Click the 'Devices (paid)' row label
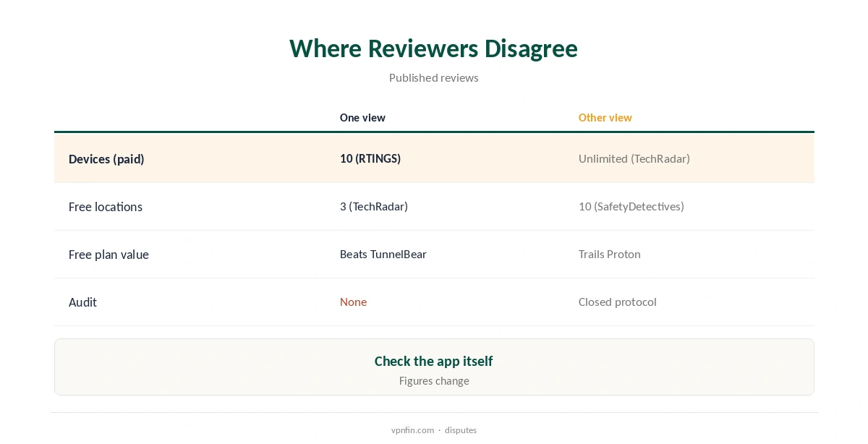The height and width of the screenshot is (444, 868). [x=106, y=159]
